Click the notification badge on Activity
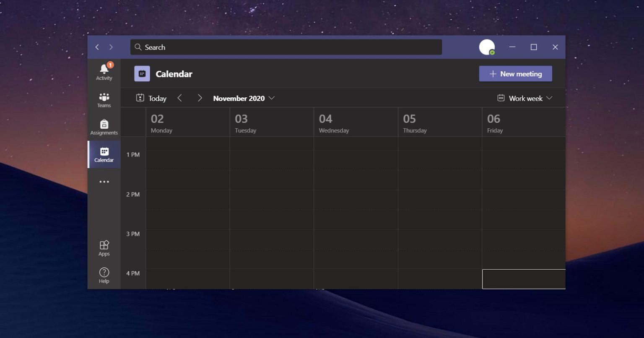Image resolution: width=644 pixels, height=338 pixels. 110,65
